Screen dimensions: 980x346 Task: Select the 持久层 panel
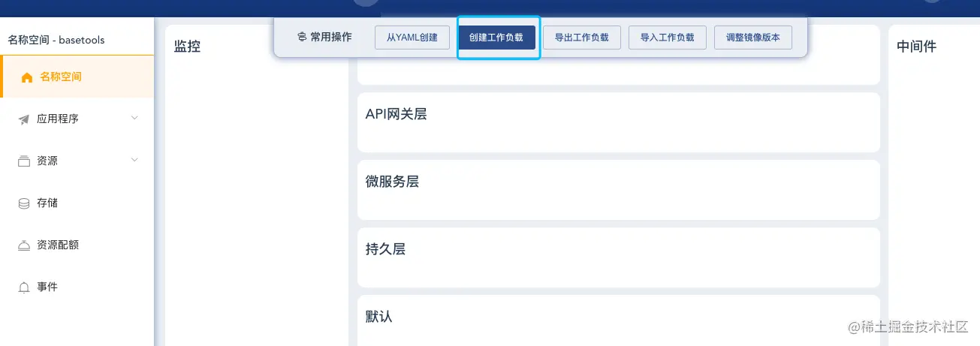[618, 257]
